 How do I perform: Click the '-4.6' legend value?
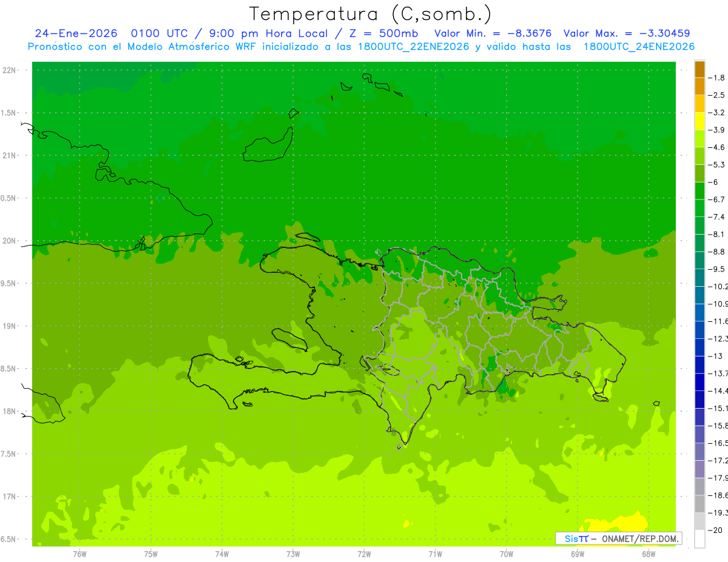pyautogui.click(x=716, y=147)
